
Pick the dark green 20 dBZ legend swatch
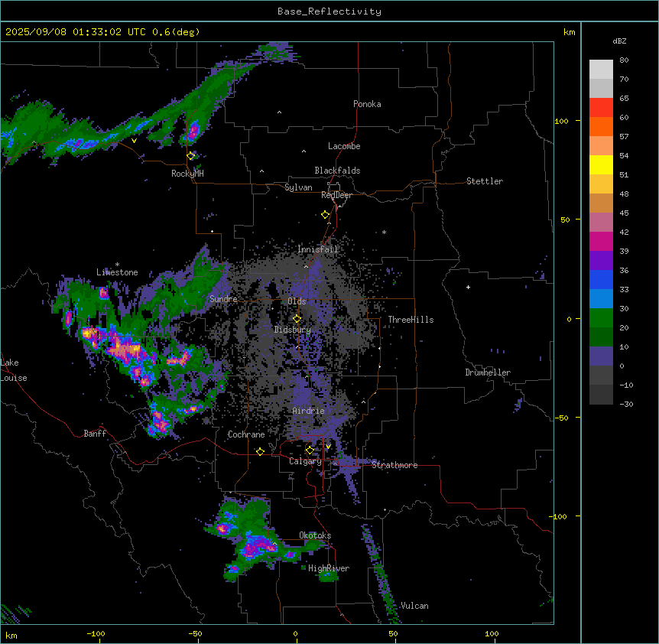601,337
